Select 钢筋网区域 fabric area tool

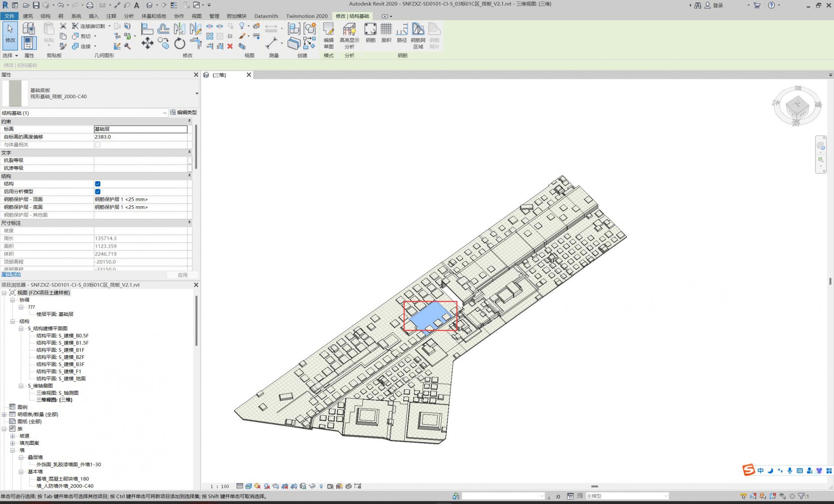click(x=418, y=36)
